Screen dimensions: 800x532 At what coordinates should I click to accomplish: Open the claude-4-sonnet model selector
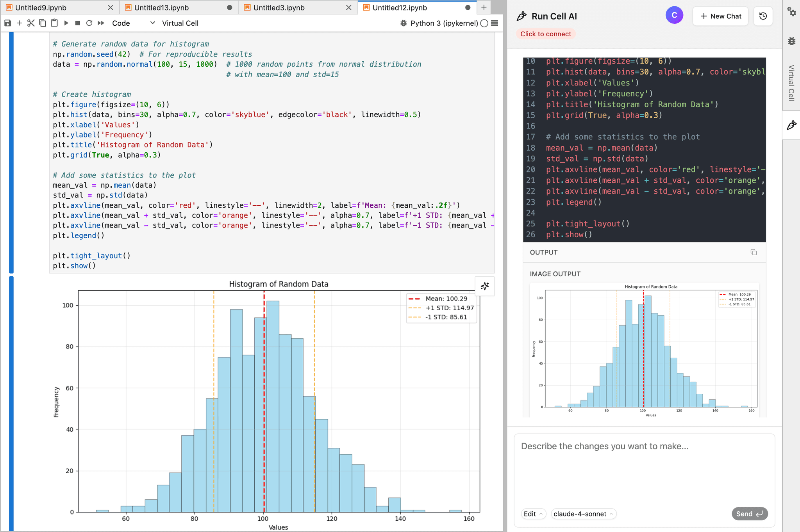point(583,514)
